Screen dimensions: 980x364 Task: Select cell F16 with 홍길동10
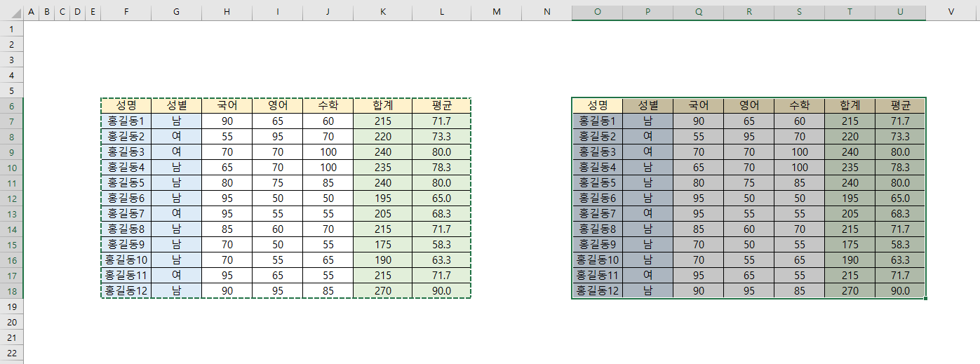click(x=126, y=259)
